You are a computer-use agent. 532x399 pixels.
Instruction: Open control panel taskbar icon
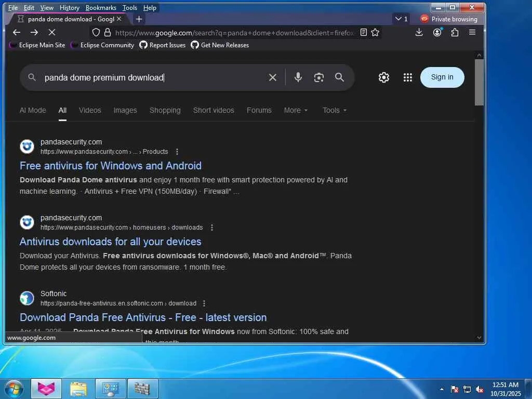(x=110, y=389)
